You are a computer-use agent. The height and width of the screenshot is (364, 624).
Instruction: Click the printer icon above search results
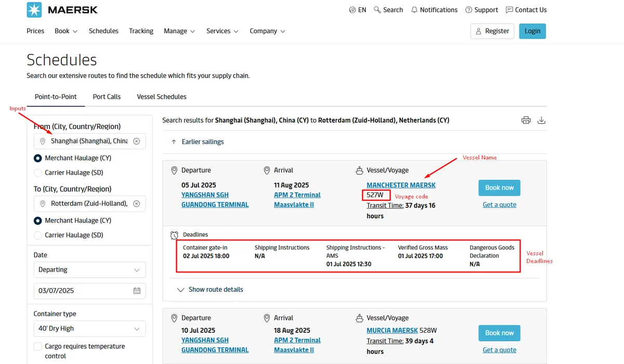[x=526, y=120]
